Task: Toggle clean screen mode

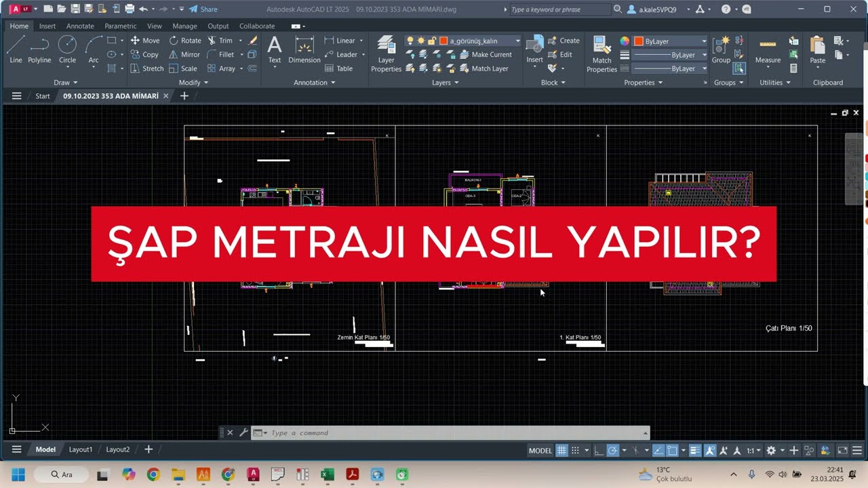Action: click(842, 450)
